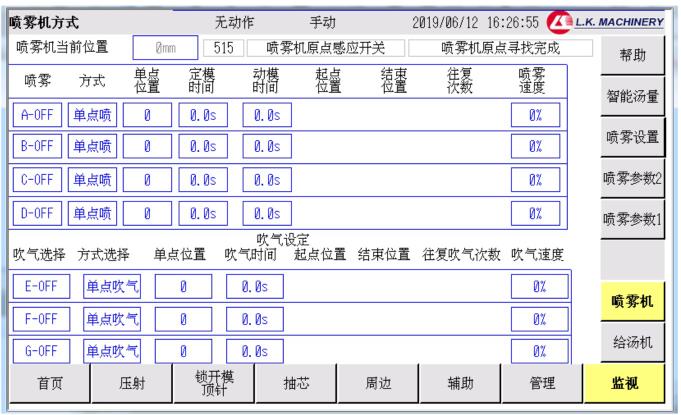
Task: Edit row C single point position field
Action: (x=148, y=180)
